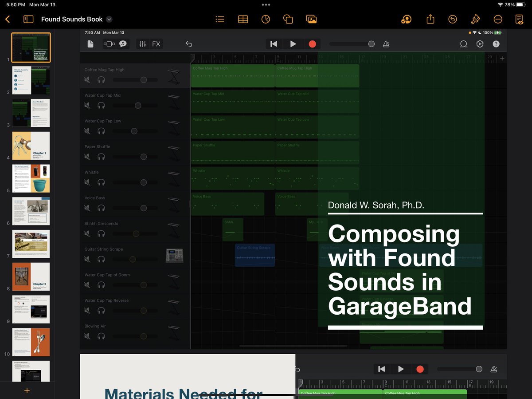
Task: Open the view options sidebar icon
Action: 28,20
